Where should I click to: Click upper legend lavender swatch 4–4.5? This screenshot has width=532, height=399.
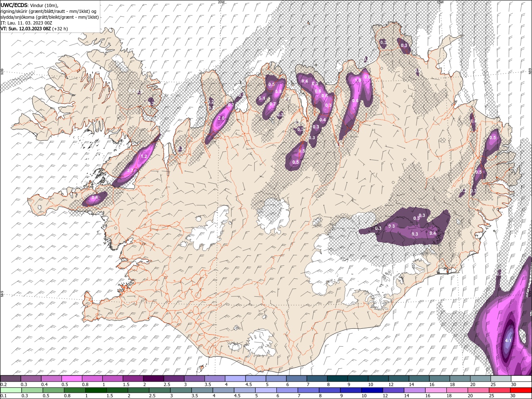coord(235,379)
